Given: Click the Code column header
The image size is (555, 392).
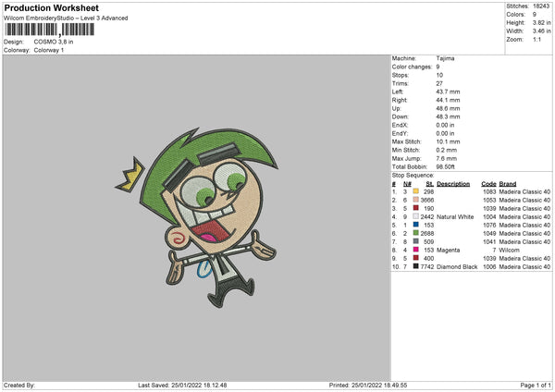Looking at the screenshot, I should coord(488,184).
